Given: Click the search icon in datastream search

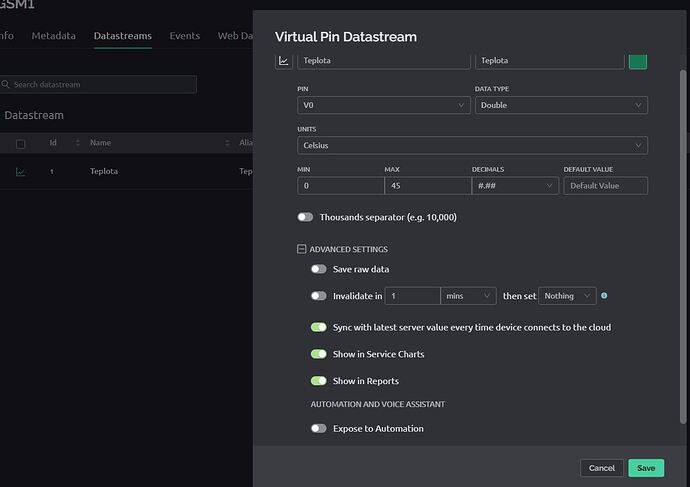Looking at the screenshot, I should click(x=6, y=85).
